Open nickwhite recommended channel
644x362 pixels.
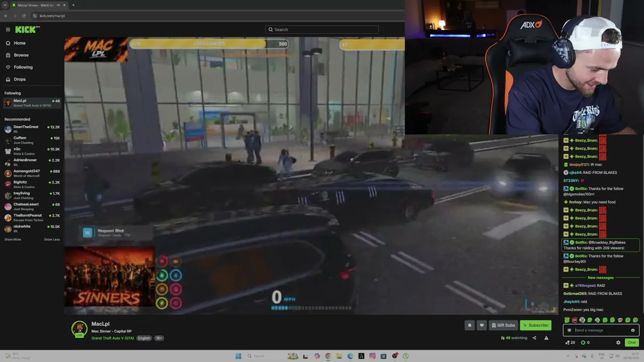pyautogui.click(x=32, y=229)
